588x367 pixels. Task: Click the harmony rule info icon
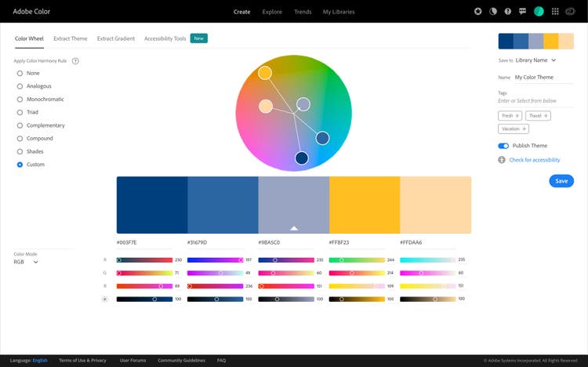(75, 61)
